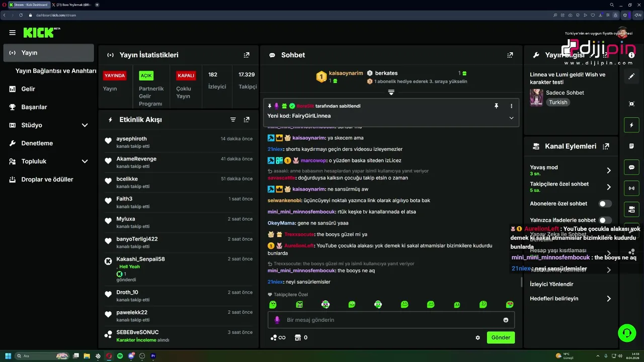Go to Yayın in the sidebar
This screenshot has height=362, width=644.
click(49, 53)
